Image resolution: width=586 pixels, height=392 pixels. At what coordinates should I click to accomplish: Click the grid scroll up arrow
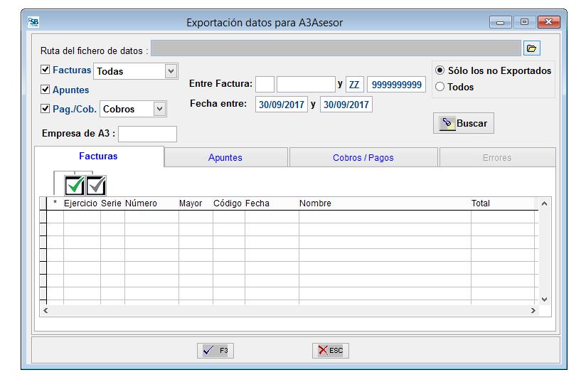[x=545, y=203]
